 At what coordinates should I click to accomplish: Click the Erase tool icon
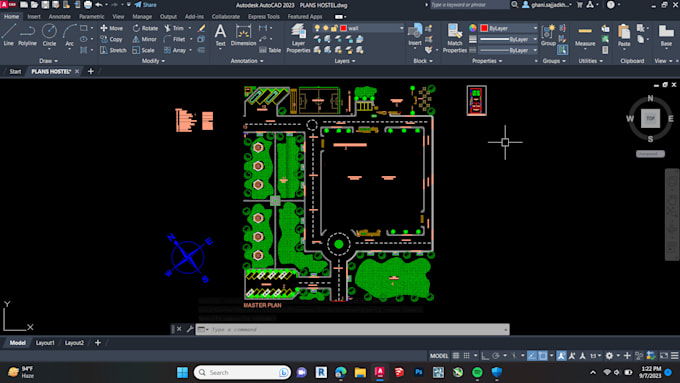[201, 28]
